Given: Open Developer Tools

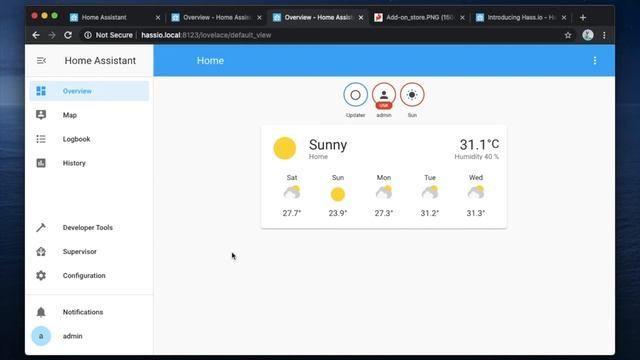Looking at the screenshot, I should (89, 228).
